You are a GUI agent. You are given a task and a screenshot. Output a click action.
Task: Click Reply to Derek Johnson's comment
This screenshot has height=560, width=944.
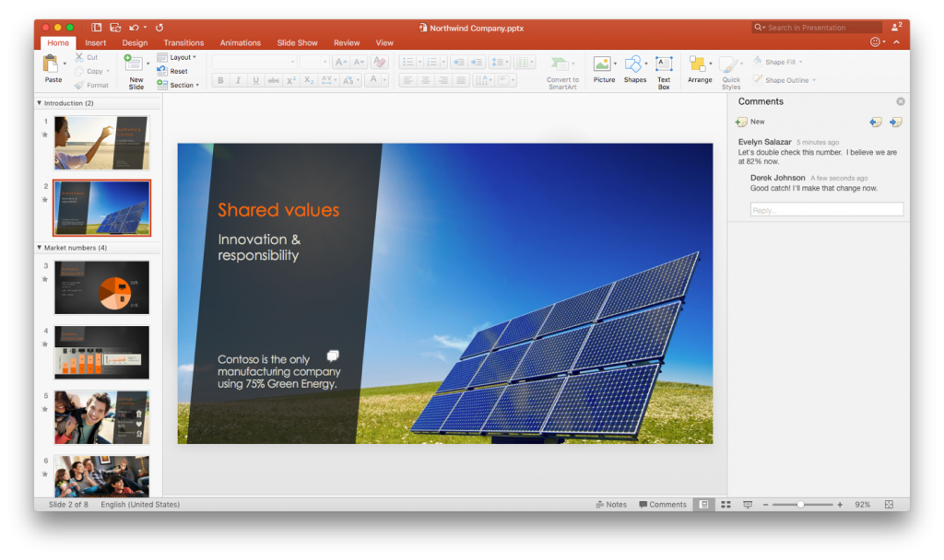[x=825, y=209]
